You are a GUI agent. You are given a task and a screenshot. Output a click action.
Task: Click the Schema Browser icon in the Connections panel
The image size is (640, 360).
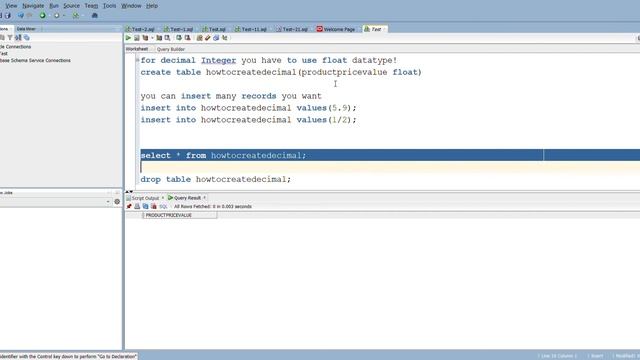tap(18, 38)
